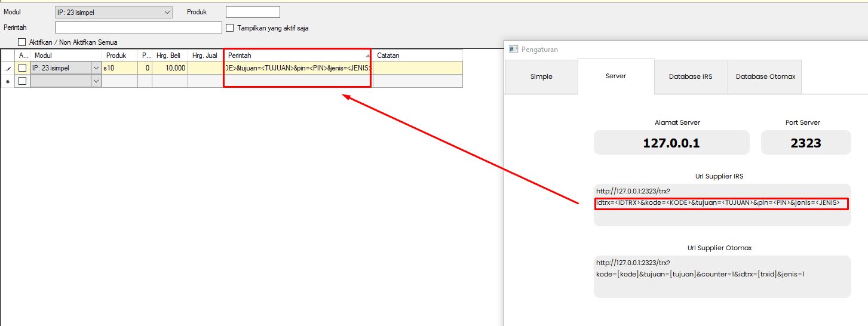
Task: Focus the Perintah filter input box
Action: point(138,27)
